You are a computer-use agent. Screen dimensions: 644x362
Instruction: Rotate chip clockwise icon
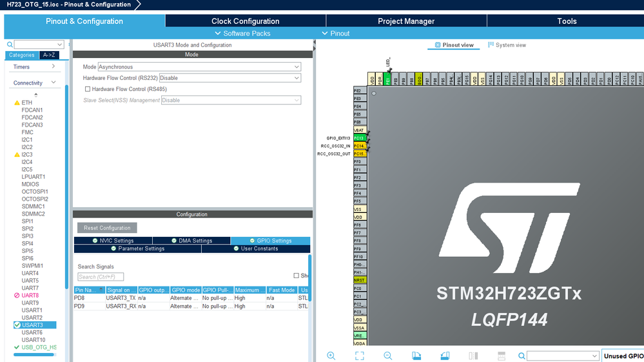click(x=416, y=356)
